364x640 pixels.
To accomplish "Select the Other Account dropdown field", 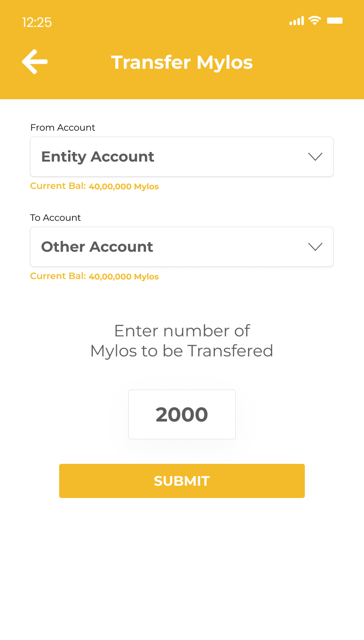I will (x=182, y=247).
